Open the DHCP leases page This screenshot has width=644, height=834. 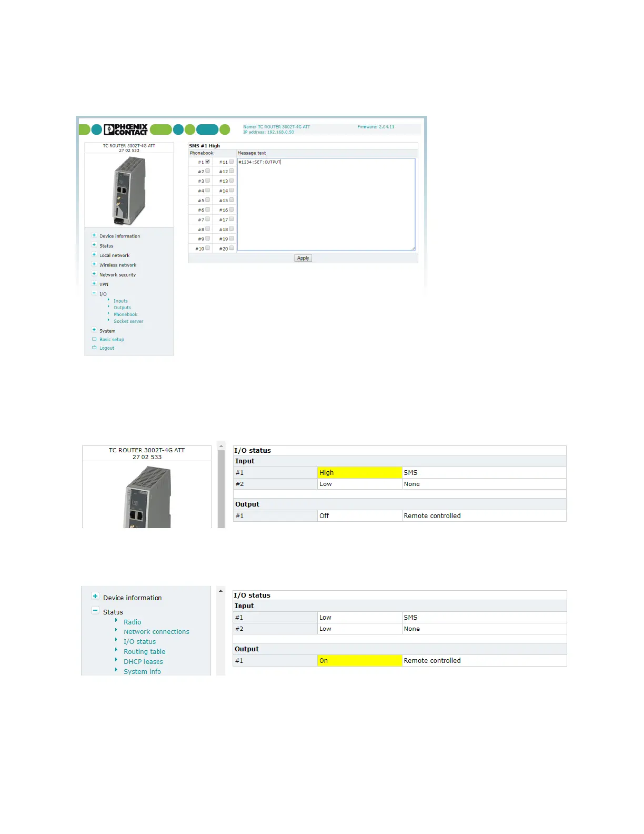(143, 662)
